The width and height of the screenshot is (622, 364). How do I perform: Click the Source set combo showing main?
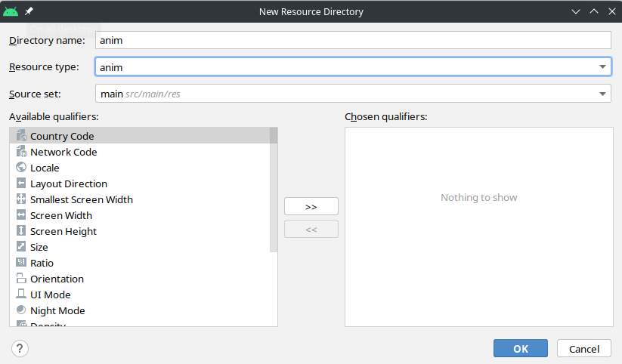(353, 94)
